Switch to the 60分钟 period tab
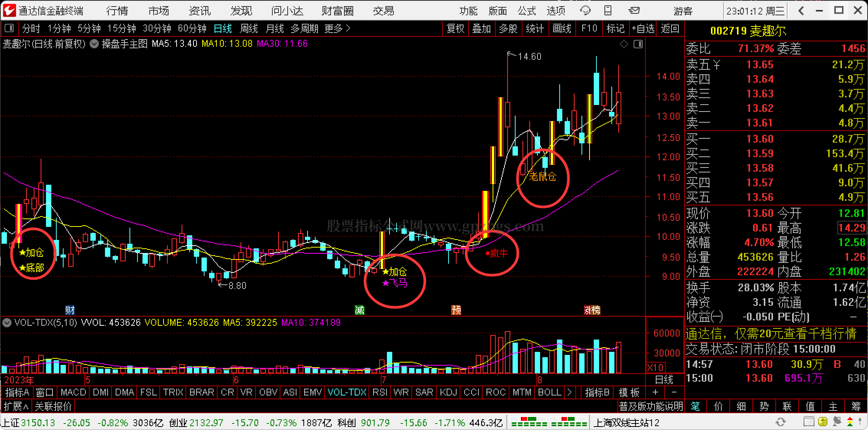This screenshot has height=430, width=868. (192, 28)
